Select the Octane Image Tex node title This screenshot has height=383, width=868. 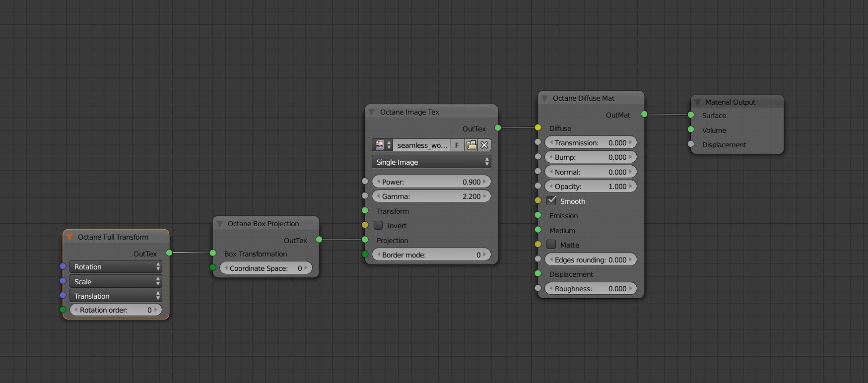(409, 112)
